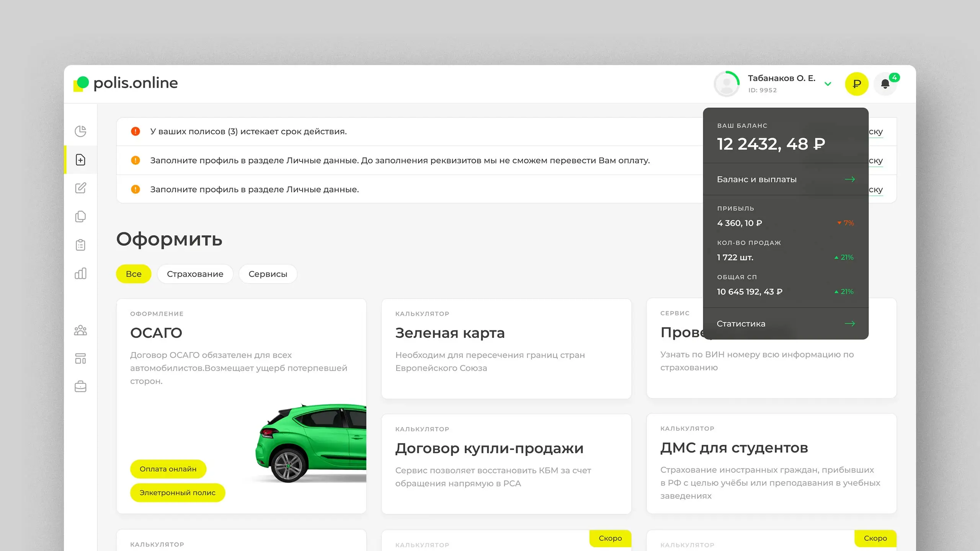Viewport: 980px width, 551px height.
Task: Click sales count 1 722 шт.
Action: [735, 258]
